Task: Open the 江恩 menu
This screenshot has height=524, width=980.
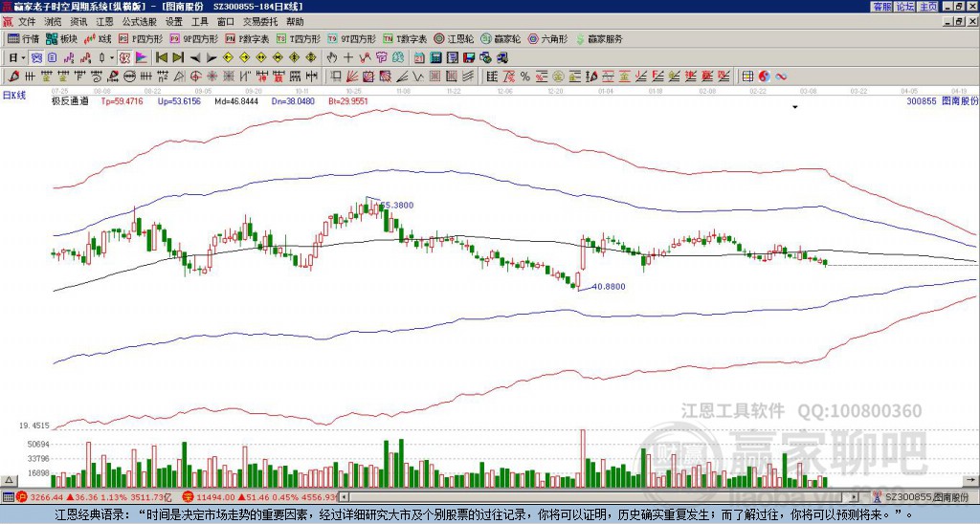Action: 104,22
